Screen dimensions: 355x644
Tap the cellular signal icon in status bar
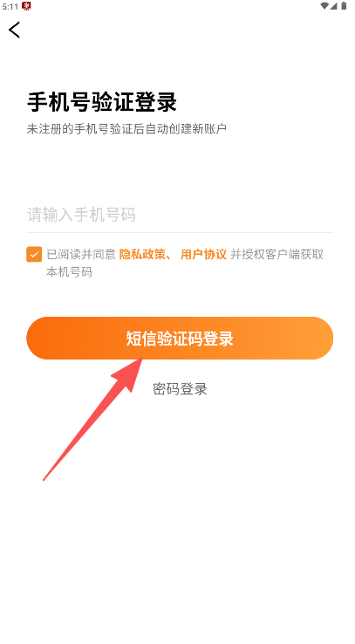(x=333, y=6)
